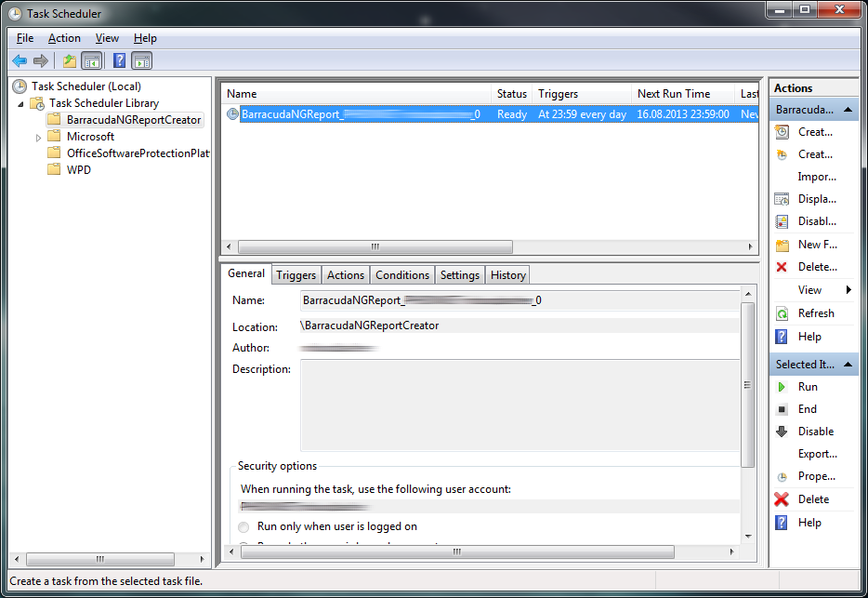This screenshot has width=868, height=598.
Task: Open the Help menu in menu bar
Action: point(145,38)
